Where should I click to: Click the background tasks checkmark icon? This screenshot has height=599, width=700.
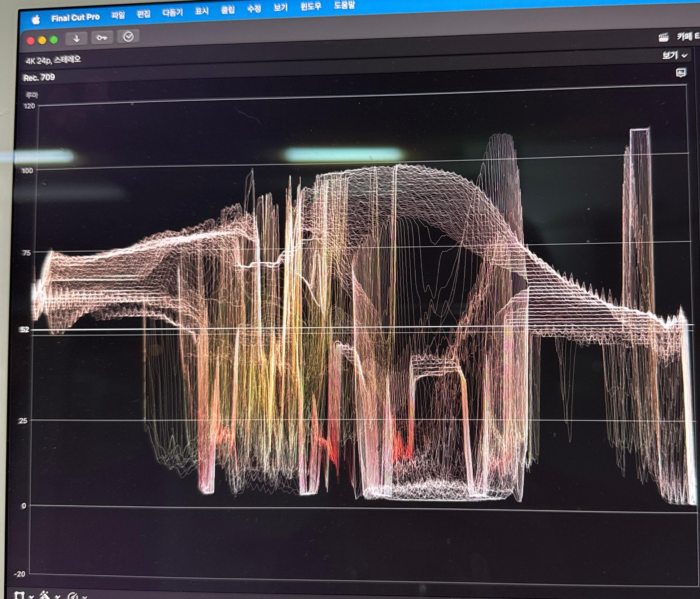tap(128, 36)
